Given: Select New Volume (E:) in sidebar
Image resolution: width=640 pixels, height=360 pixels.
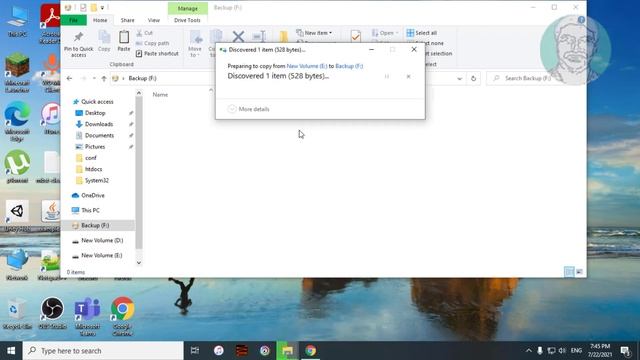Looking at the screenshot, I should point(102,256).
